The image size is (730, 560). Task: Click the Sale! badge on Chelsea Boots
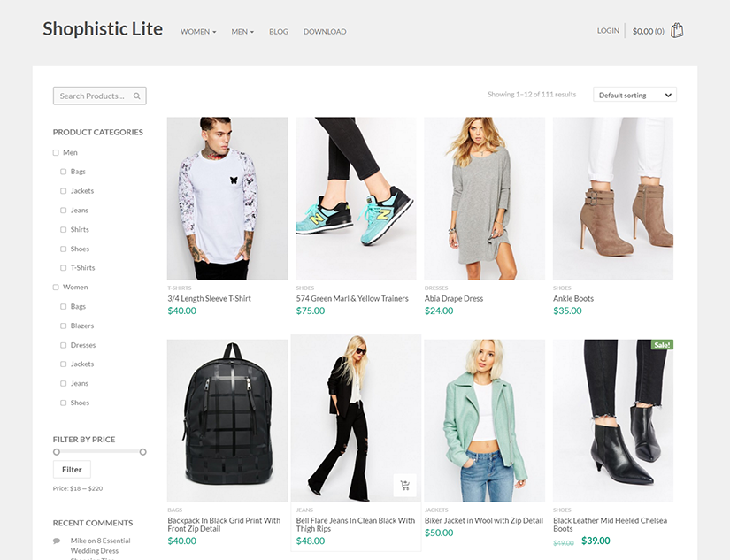click(x=662, y=345)
